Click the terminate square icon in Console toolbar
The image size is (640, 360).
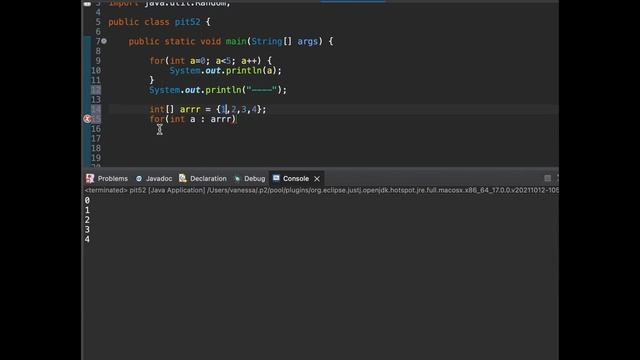547,178
